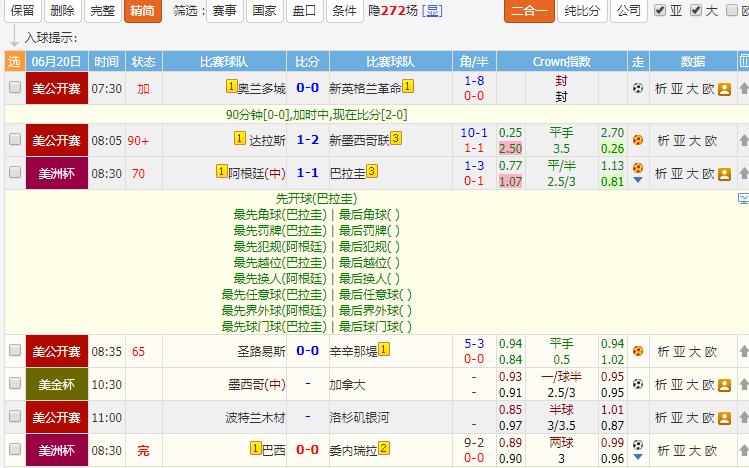This screenshot has width=749, height=468.
Task: Click score 1-1 of 阿根廷 match
Action: (308, 173)
